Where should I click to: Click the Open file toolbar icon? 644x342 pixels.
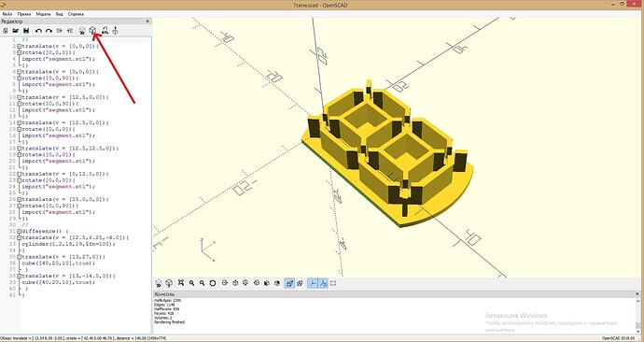[x=16, y=31]
